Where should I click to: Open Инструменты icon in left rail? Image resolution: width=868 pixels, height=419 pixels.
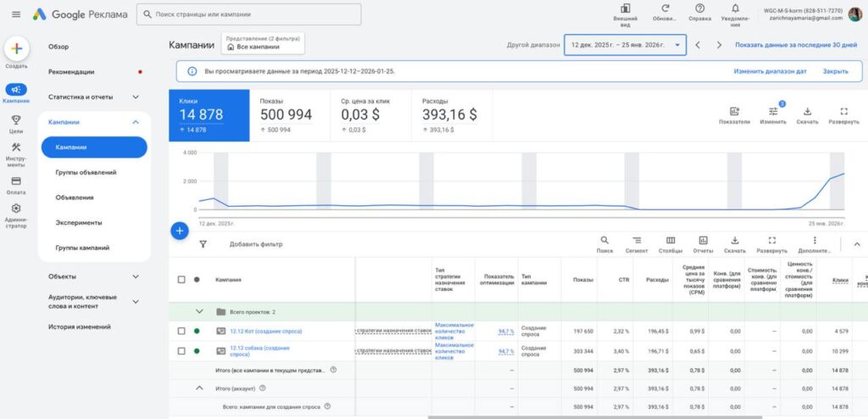pyautogui.click(x=17, y=148)
